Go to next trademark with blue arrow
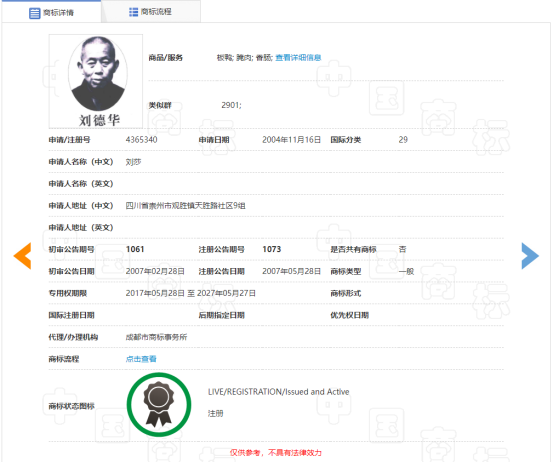 coord(530,256)
